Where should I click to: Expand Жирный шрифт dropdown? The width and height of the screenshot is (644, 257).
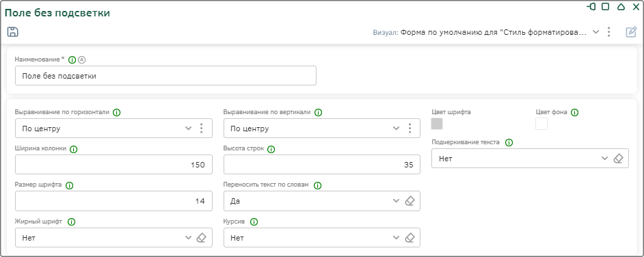tap(189, 238)
